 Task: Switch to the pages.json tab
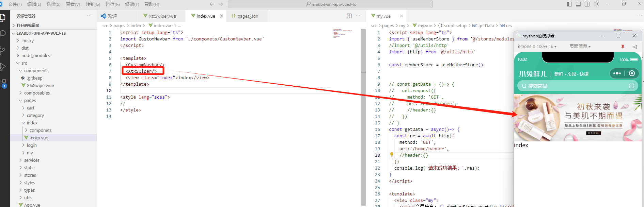coord(248,16)
